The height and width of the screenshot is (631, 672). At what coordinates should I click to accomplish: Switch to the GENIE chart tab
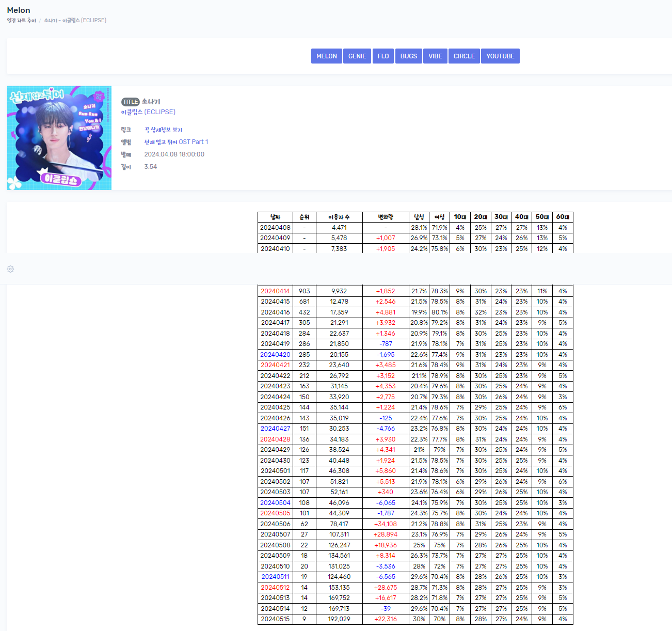[357, 56]
